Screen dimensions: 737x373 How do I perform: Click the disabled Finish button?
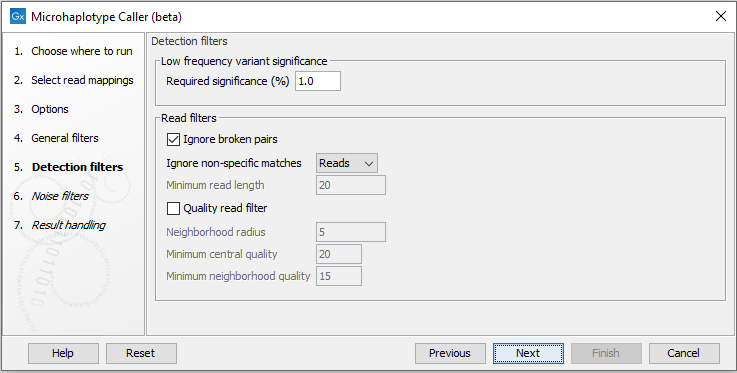pyautogui.click(x=606, y=353)
